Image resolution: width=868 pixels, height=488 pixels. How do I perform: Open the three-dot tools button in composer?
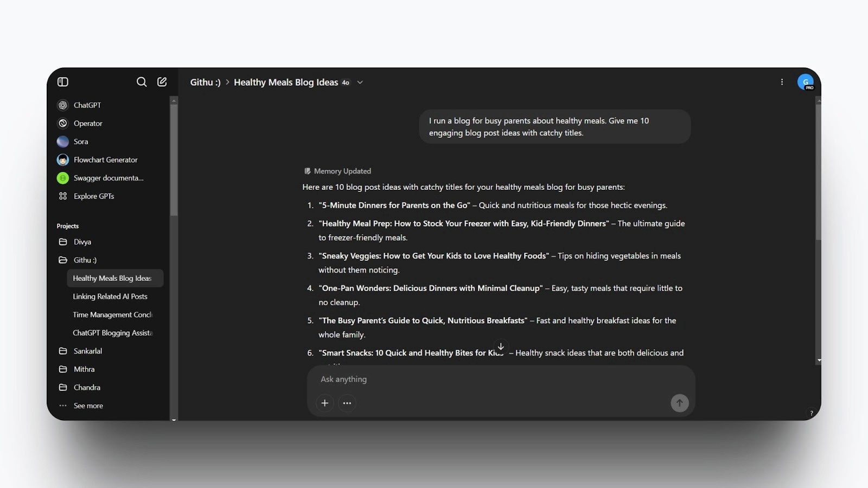347,403
